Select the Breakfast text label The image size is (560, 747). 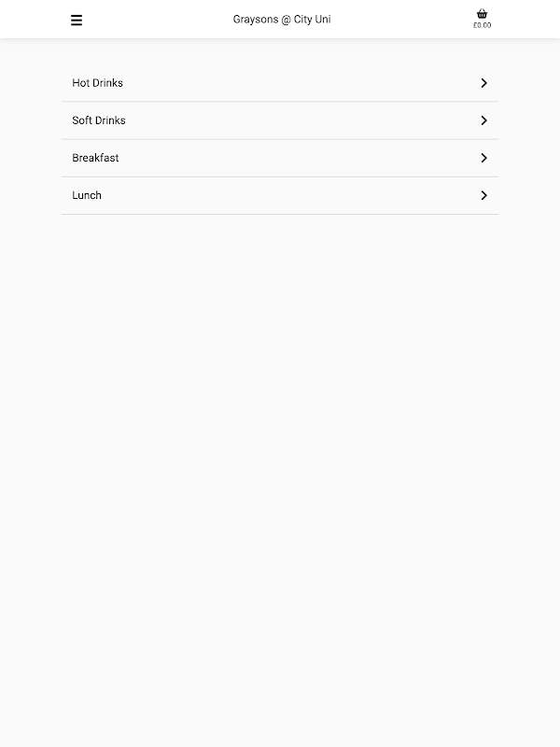[95, 158]
